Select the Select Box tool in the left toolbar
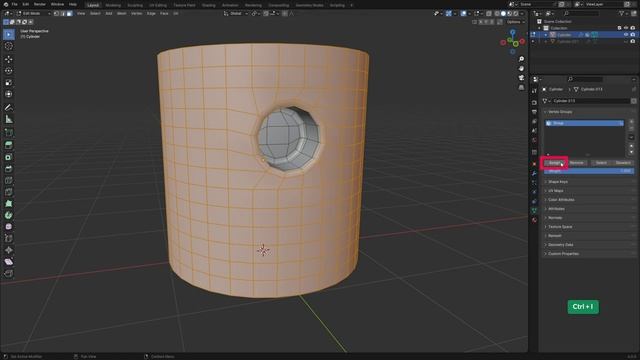Screen dimensions: 640x360 9,34
